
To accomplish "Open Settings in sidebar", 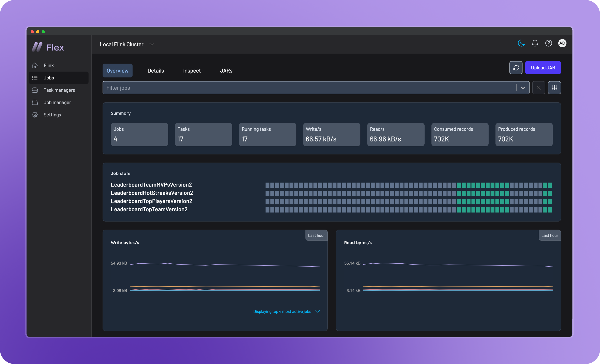I will (52, 115).
